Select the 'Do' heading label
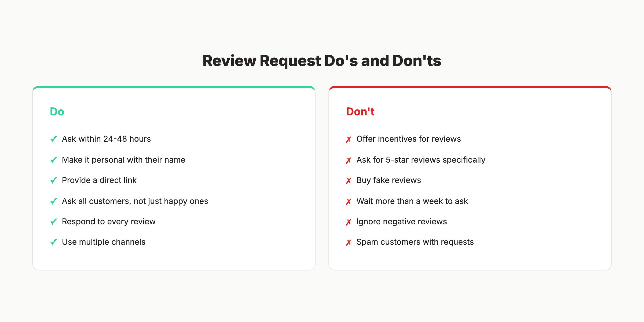 pyautogui.click(x=57, y=111)
